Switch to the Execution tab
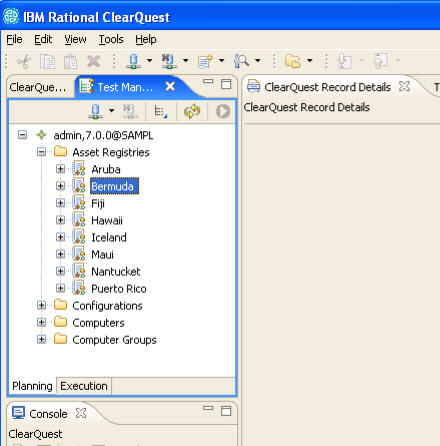440x446 pixels. pyautogui.click(x=84, y=386)
